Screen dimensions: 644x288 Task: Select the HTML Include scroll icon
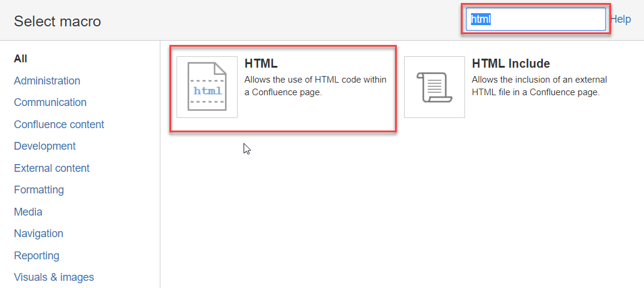point(435,87)
